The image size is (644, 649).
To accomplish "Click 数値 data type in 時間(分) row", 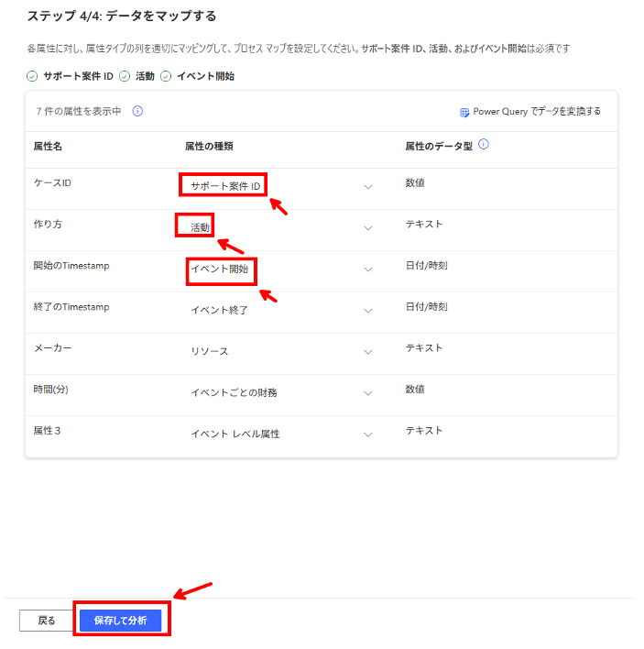I will (x=415, y=390).
